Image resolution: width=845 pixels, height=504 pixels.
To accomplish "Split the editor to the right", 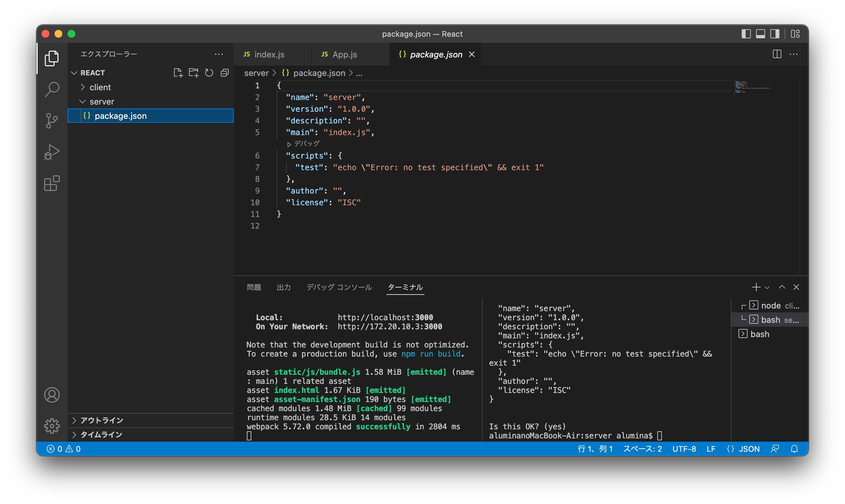I will [x=777, y=54].
